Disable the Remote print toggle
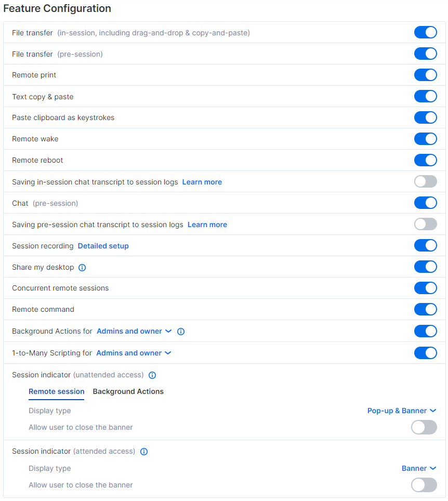This screenshot has width=448, height=501. 425,75
